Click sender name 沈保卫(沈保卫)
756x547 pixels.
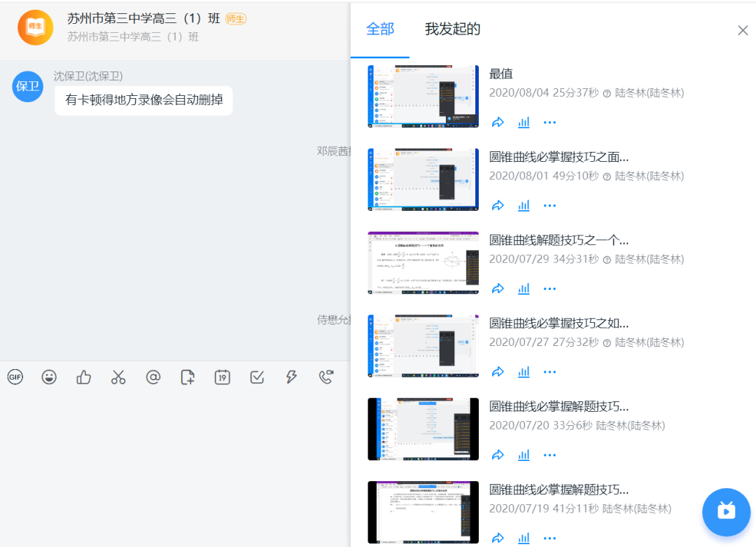pos(88,76)
